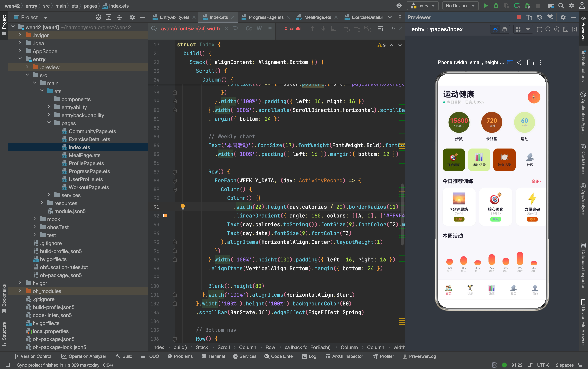Image resolution: width=588 pixels, height=369 pixels.
Task: Expand all in Project panel
Action: pos(109,17)
